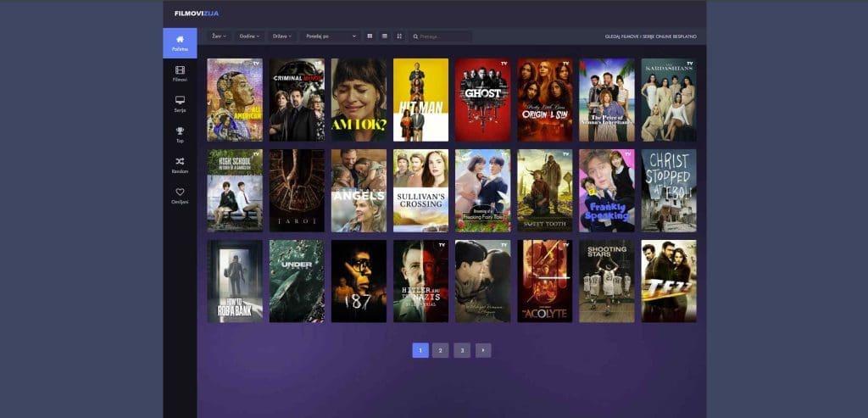Expand the Država filter dropdown
This screenshot has height=418, width=868.
click(x=282, y=36)
